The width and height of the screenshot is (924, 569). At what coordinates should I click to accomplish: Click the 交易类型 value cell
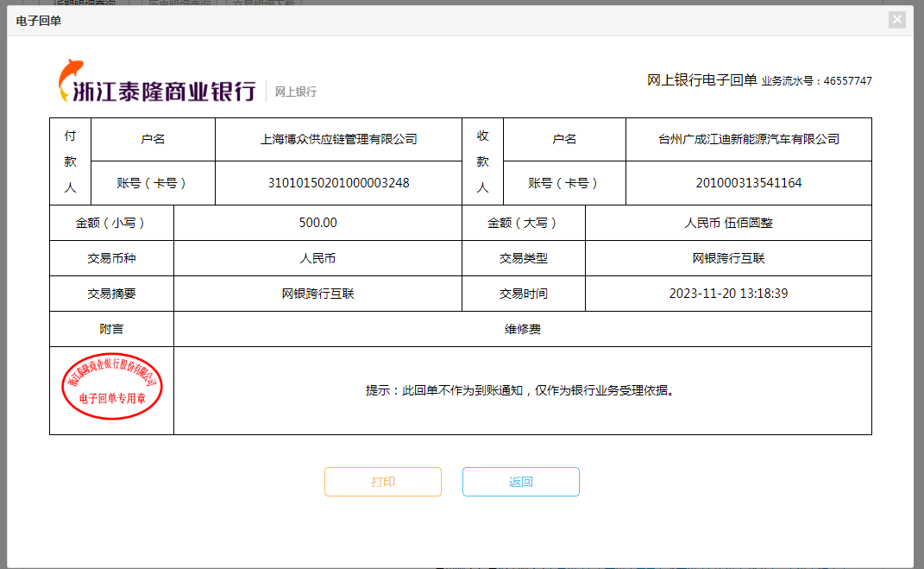(728, 258)
